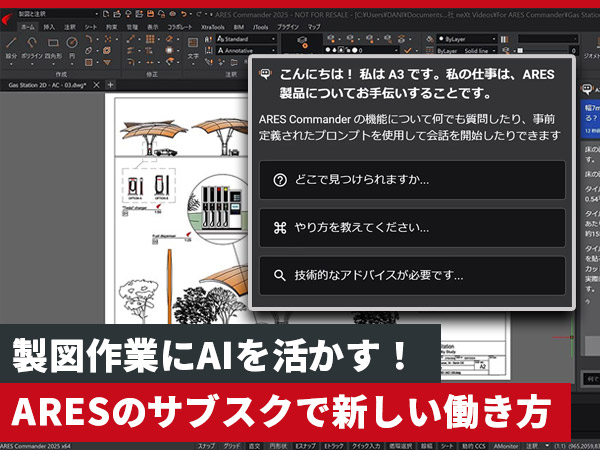Click the array pattern grid icon
Viewport: 600px width, 450px height.
pyautogui.click(x=150, y=39)
